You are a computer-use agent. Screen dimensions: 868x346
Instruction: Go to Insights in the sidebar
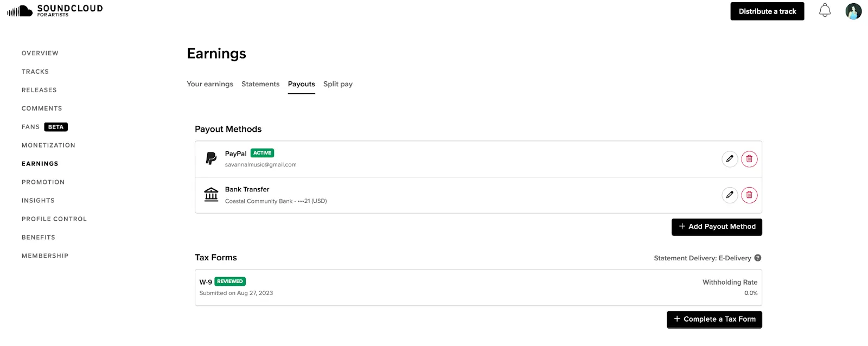pos(38,201)
